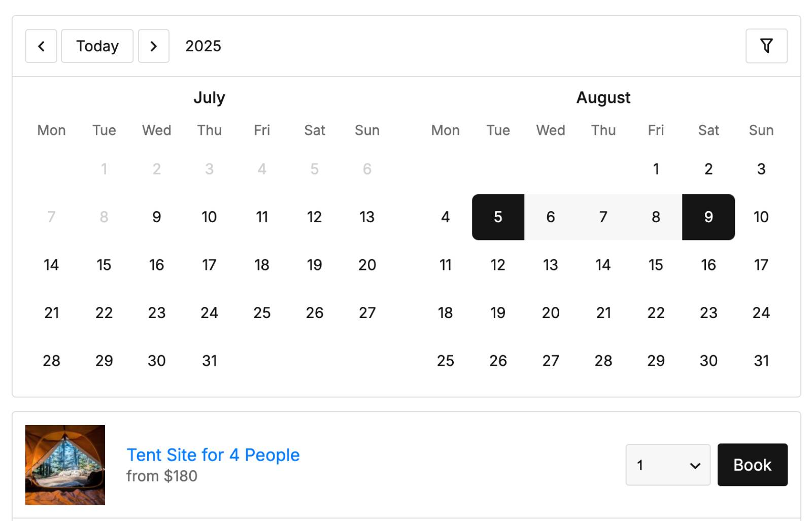Go to previous month with left chevron
Screen dimensions: 812x521
41,46
